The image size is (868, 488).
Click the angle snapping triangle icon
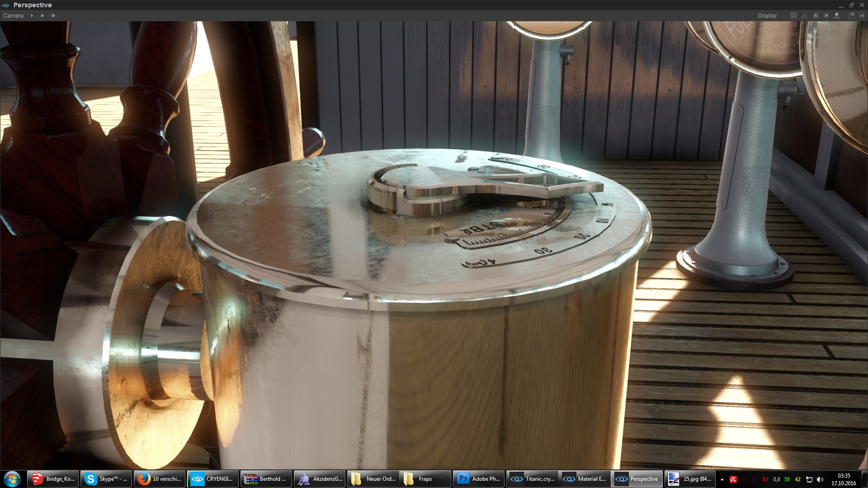(804, 15)
